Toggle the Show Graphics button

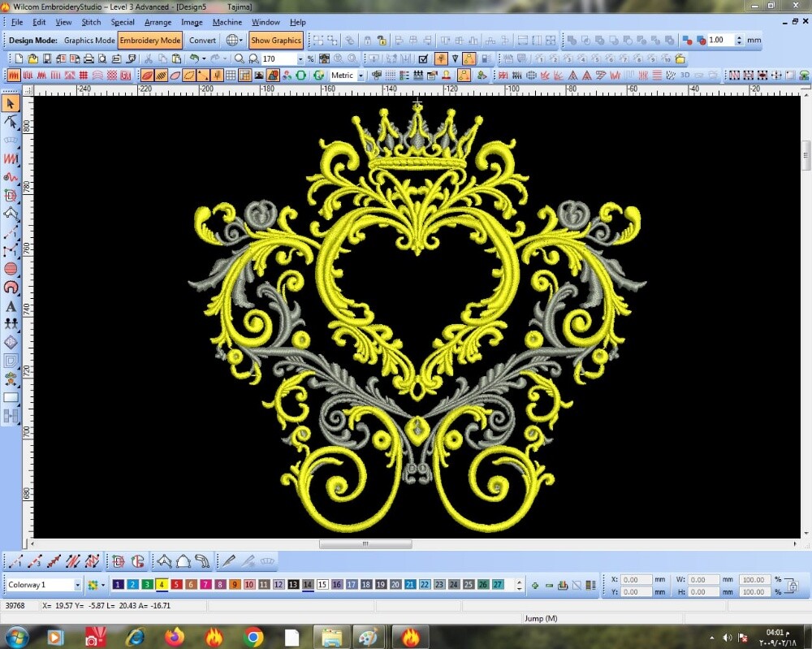click(276, 41)
